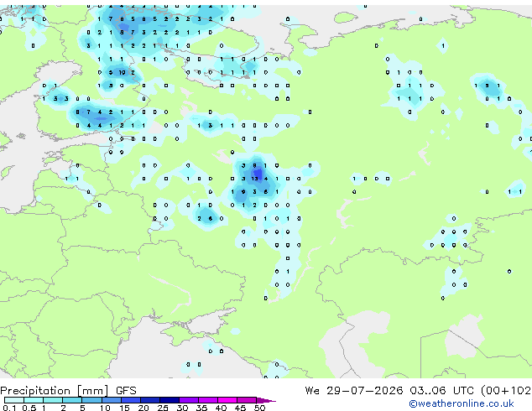The width and height of the screenshot is (532, 411).
Task: Click the 1–2 mm legend color swatch
Action: 53,400
